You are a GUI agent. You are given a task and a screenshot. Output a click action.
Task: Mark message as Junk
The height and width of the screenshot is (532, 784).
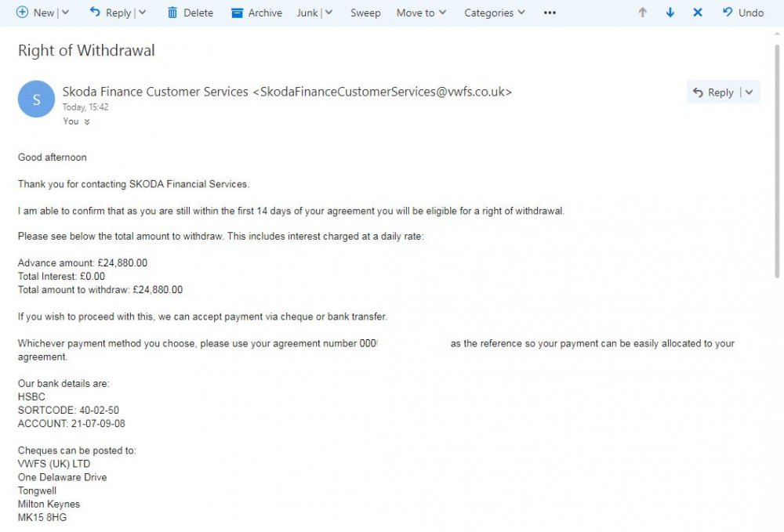[307, 13]
